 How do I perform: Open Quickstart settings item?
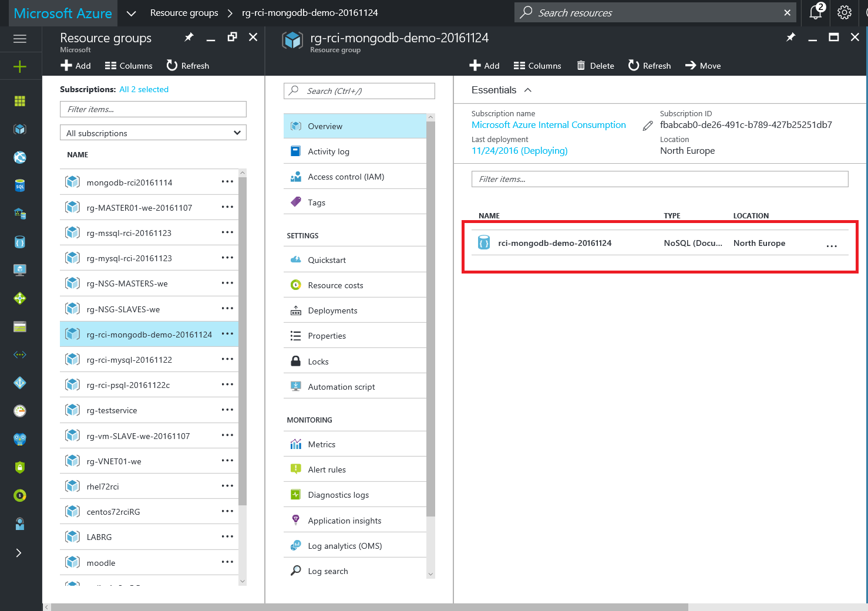355,260
